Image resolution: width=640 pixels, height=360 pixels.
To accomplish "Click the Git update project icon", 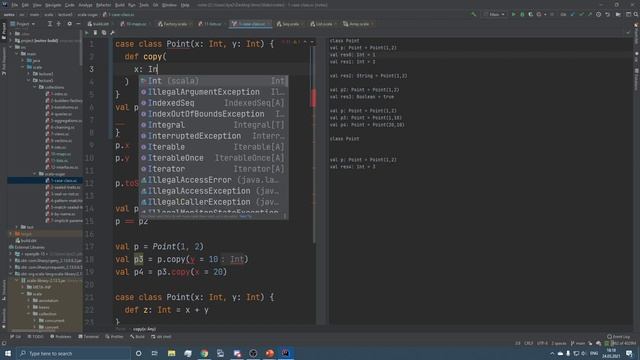I will [x=572, y=14].
